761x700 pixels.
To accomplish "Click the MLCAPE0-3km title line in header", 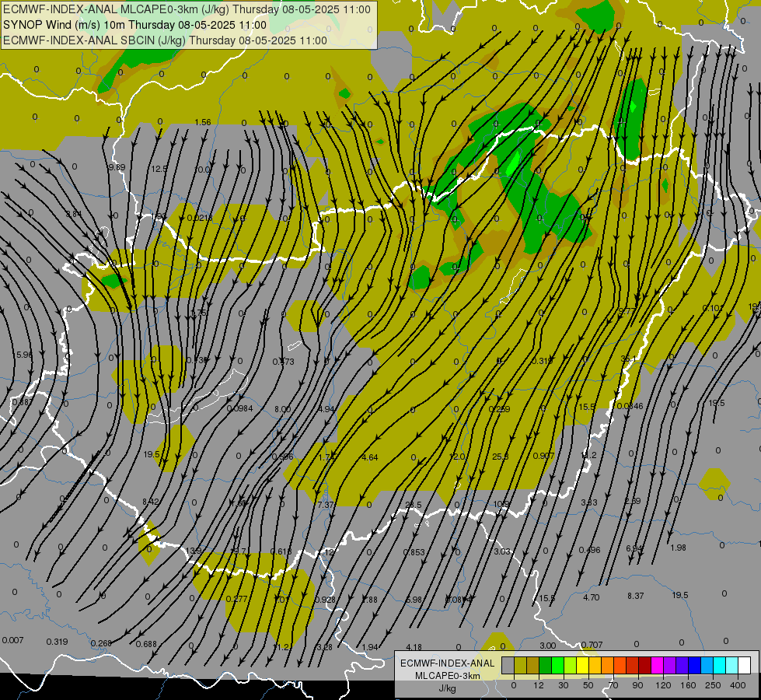I will pyautogui.click(x=187, y=9).
